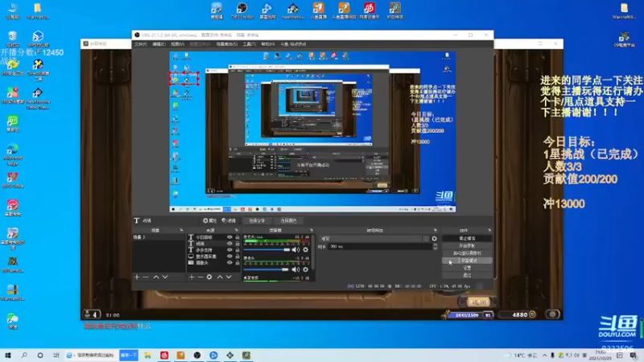644x362 pixels.
Task: Toggle lock on the 摄像头 source
Action: [x=237, y=263]
